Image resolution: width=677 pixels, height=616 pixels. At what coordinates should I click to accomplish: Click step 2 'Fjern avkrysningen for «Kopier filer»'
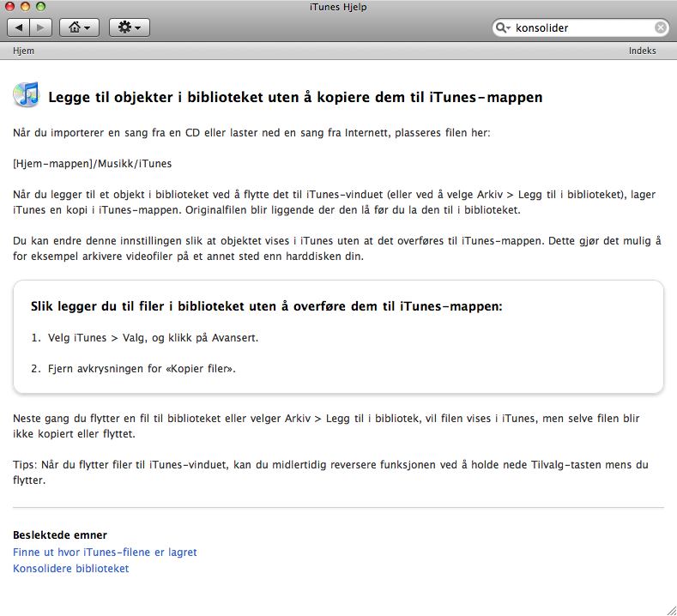(142, 369)
